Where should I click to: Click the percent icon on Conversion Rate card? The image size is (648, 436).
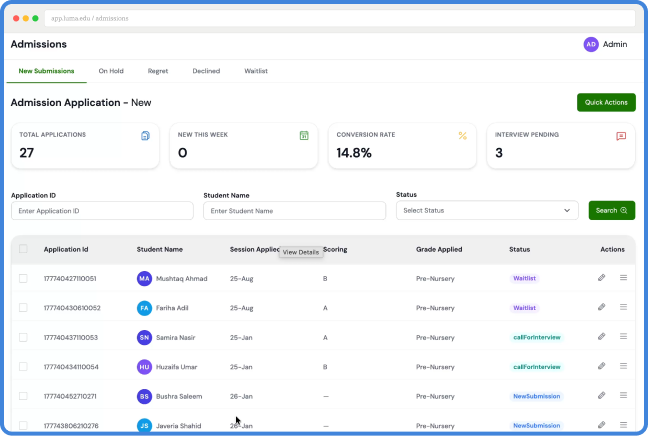(462, 136)
